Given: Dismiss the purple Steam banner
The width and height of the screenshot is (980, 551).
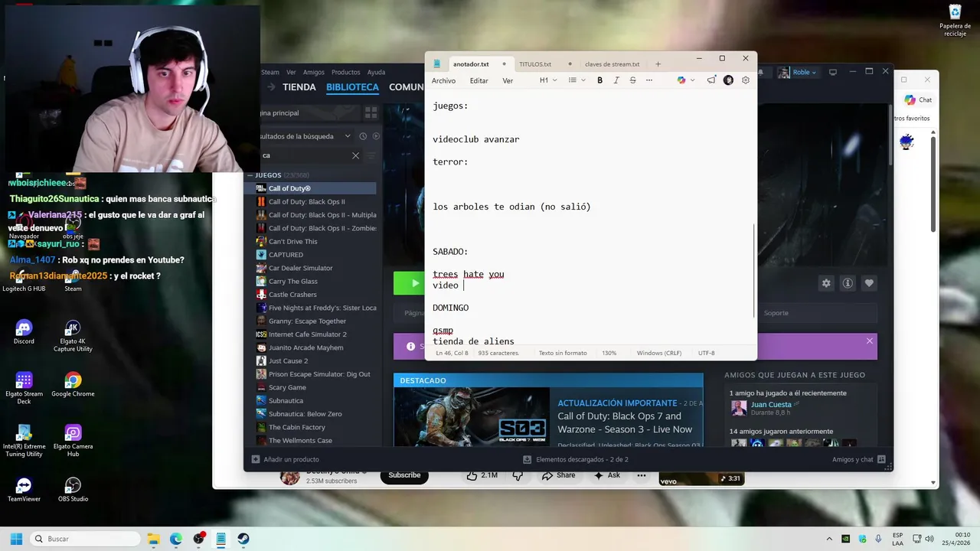Looking at the screenshot, I should (x=869, y=341).
